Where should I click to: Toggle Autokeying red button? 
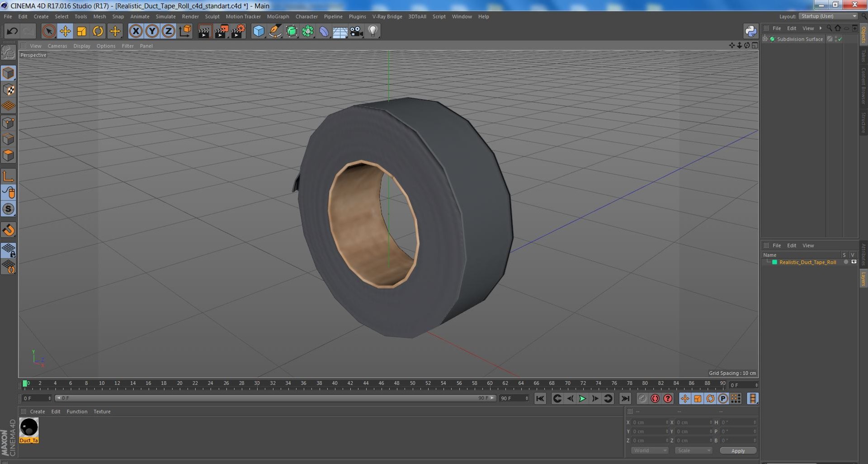(655, 398)
